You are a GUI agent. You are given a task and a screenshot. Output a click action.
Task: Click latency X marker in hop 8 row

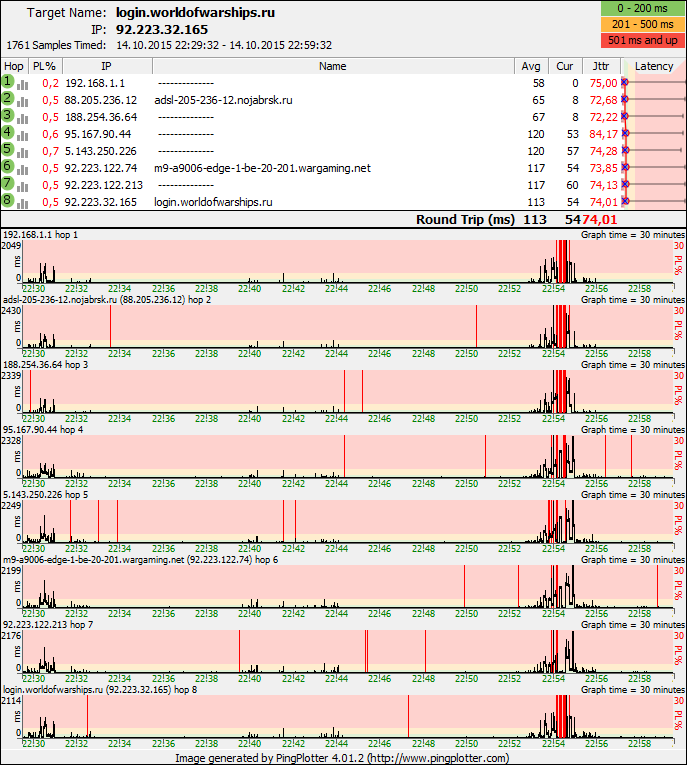tap(625, 201)
